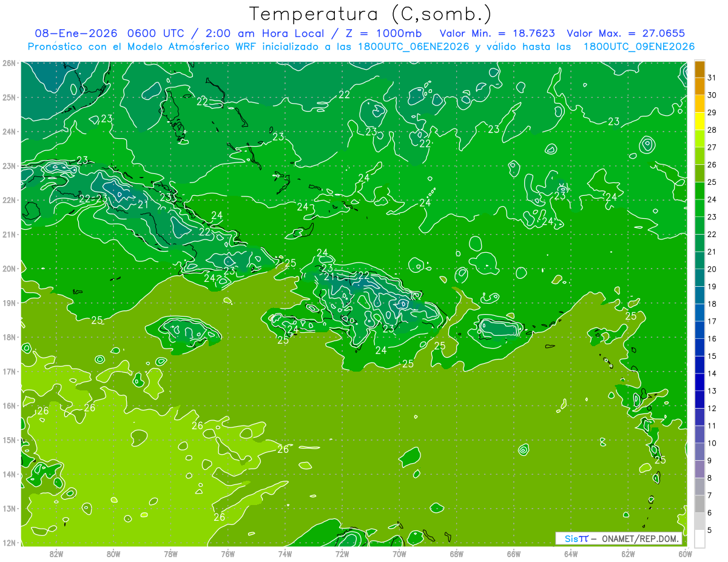This screenshot has width=728, height=562.
Task: Click "Valor Min. = 18.7623" in header
Action: (497, 34)
